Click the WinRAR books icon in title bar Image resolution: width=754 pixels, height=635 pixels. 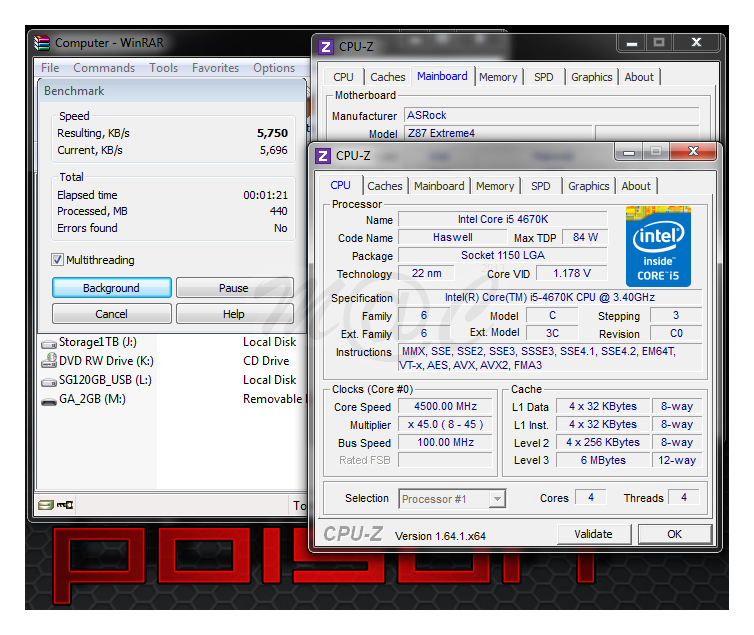[x=42, y=43]
